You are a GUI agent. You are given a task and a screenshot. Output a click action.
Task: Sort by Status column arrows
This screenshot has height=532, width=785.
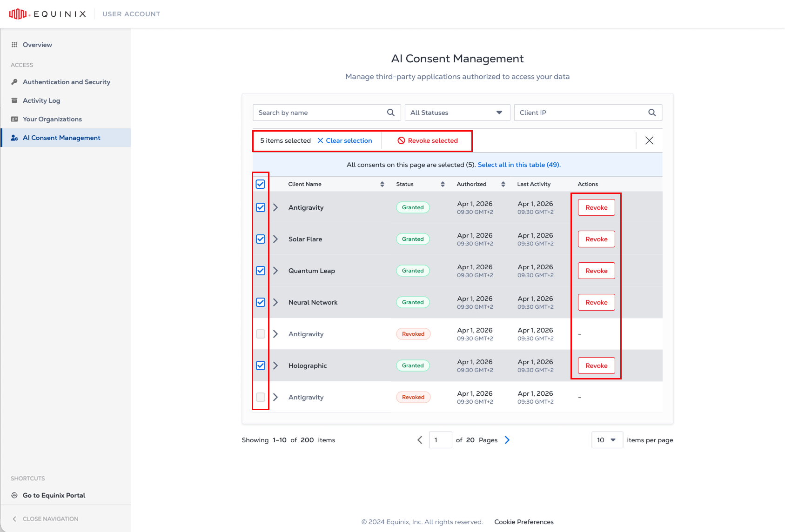[x=443, y=184]
